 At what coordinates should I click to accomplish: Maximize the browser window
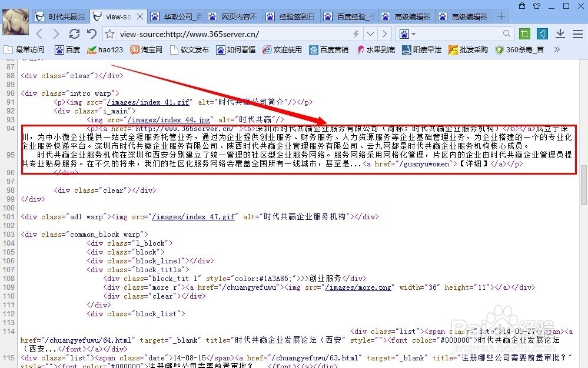click(566, 6)
